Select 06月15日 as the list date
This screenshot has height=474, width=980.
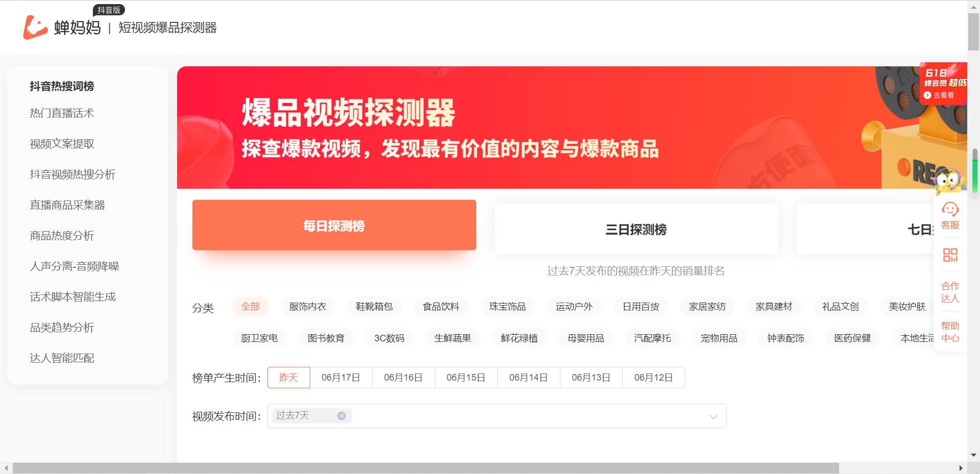pos(465,378)
